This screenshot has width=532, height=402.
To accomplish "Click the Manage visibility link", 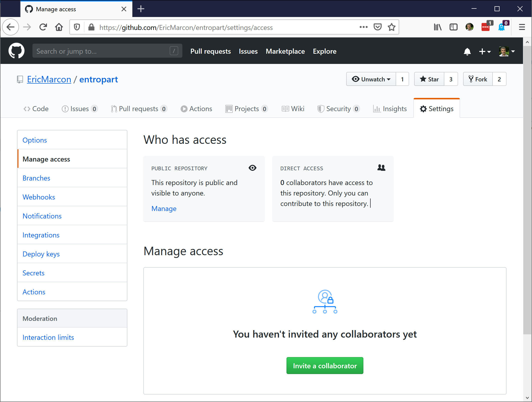I will 164,208.
